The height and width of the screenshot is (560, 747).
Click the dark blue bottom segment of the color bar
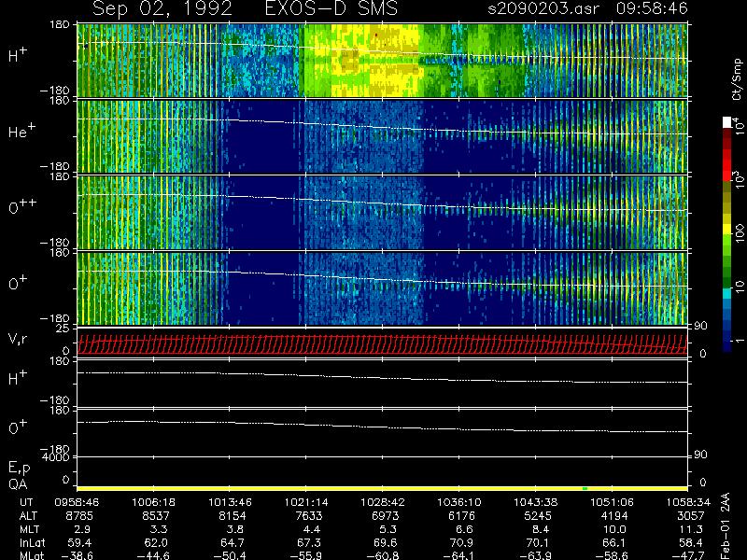(727, 345)
